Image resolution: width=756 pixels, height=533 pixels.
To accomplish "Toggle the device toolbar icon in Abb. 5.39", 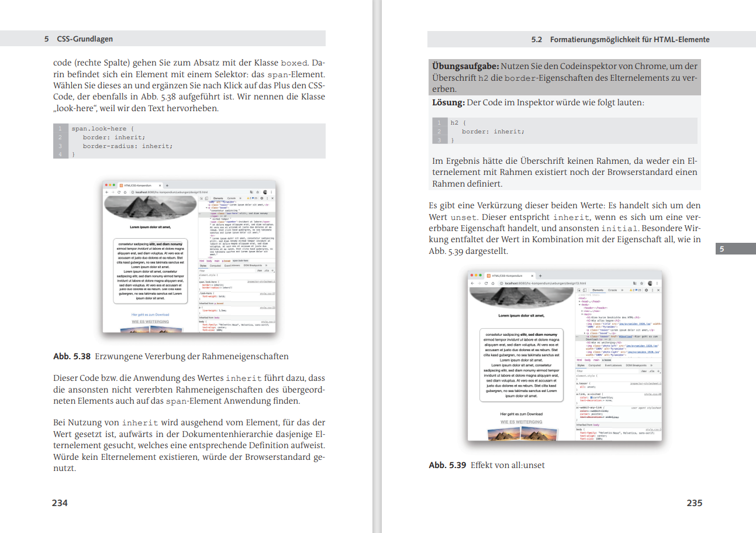I will pyautogui.click(x=585, y=290).
